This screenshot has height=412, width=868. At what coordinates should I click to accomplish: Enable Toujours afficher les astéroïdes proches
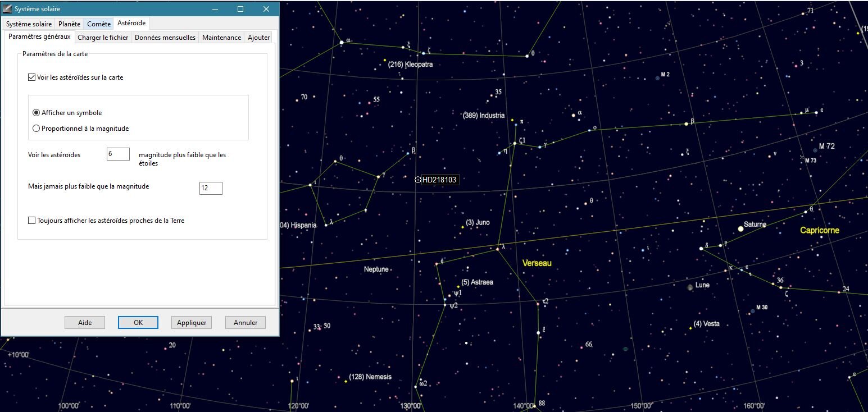point(106,221)
